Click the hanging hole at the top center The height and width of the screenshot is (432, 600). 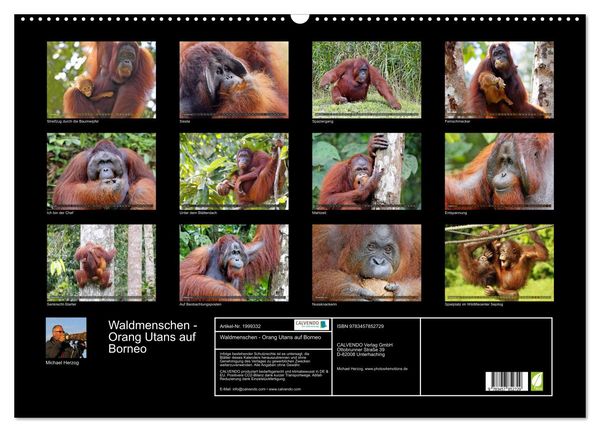tap(300, 18)
